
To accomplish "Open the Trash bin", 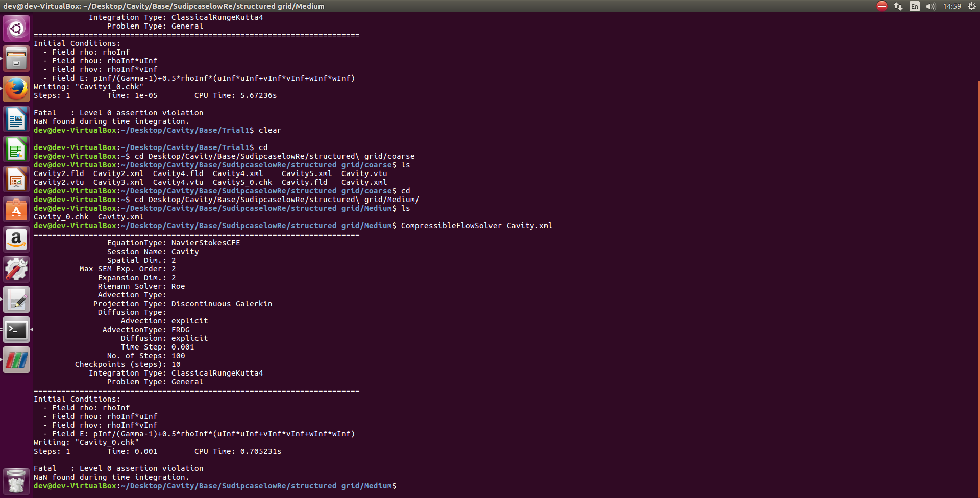I will tap(16, 481).
